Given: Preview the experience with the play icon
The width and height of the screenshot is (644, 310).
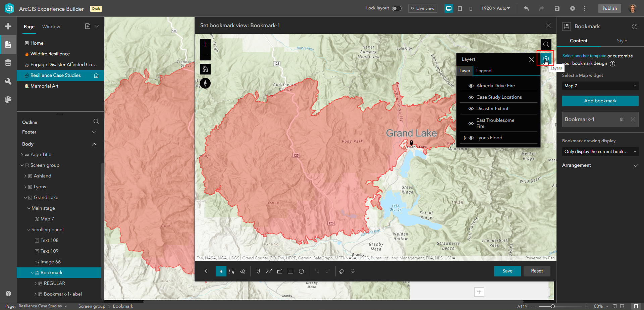Looking at the screenshot, I should [573, 8].
